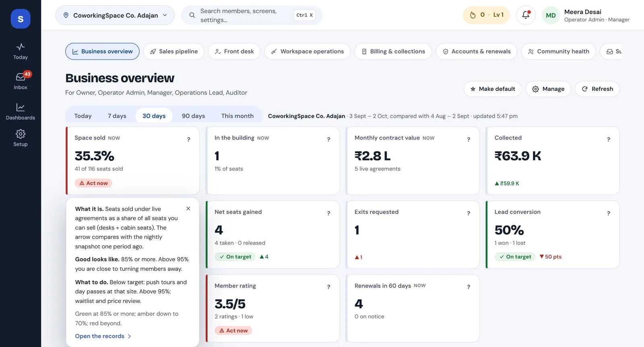Go to Dashboards in the sidebar
The height and width of the screenshot is (347, 644).
click(21, 112)
